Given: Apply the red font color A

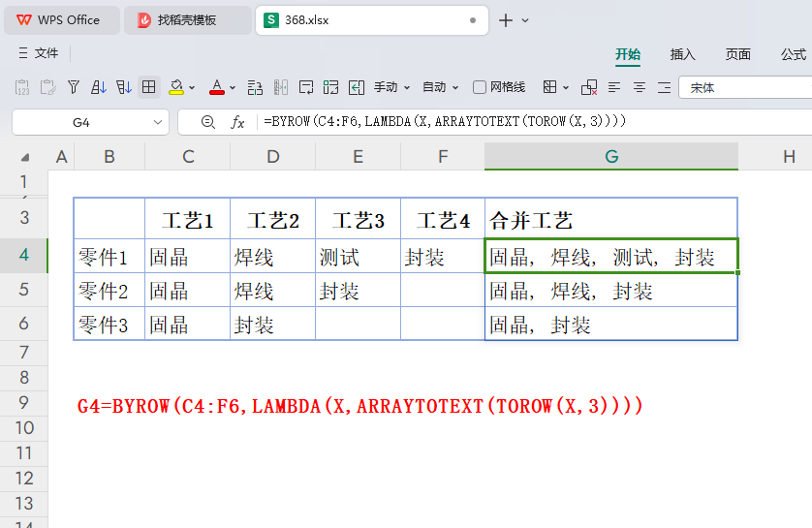Looking at the screenshot, I should 217,87.
